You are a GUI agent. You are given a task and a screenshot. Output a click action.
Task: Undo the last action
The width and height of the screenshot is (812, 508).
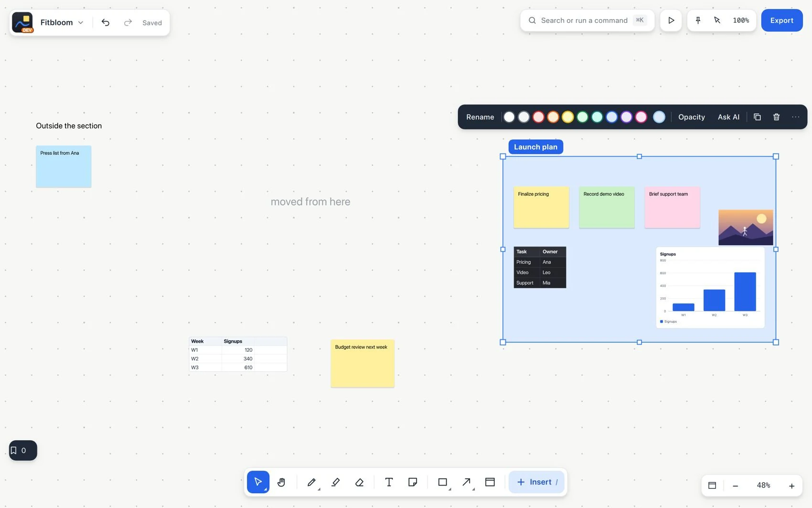[106, 22]
